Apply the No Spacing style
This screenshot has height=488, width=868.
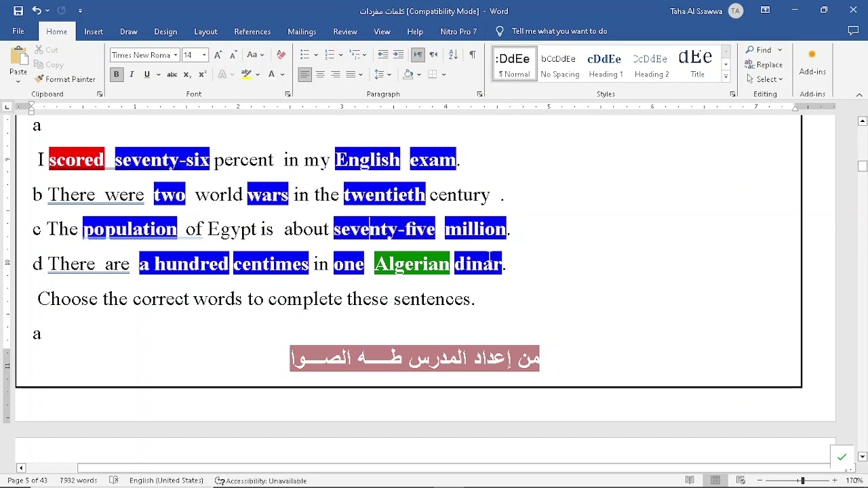point(560,64)
